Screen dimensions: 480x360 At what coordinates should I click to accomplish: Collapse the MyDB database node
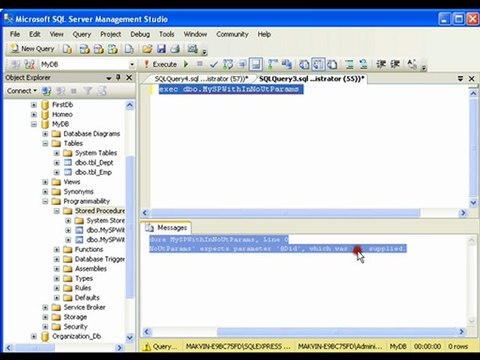tap(34, 124)
